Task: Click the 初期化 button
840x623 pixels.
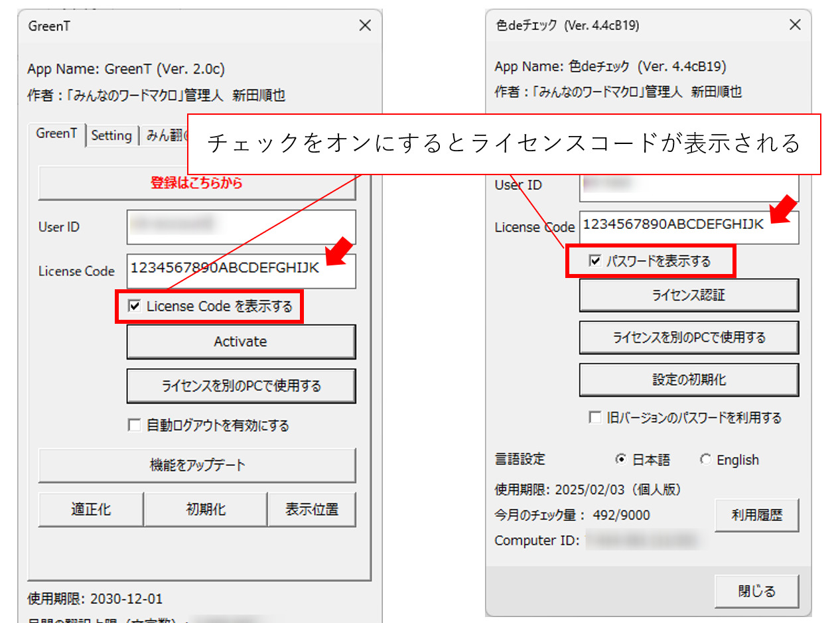Action: pos(205,510)
